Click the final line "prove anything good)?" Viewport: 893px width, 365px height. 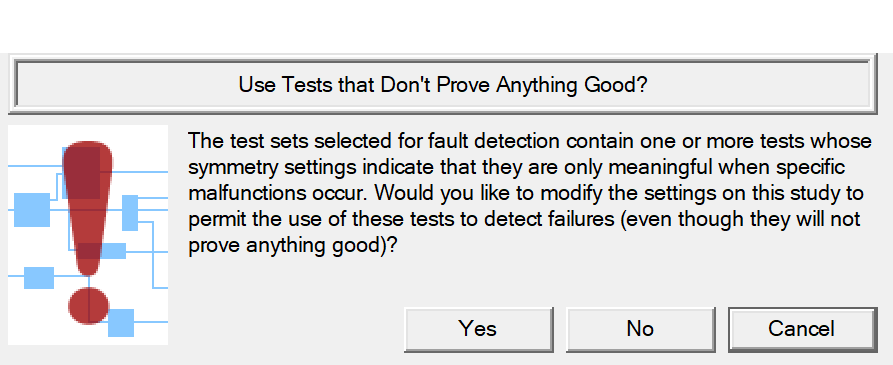coord(293,246)
